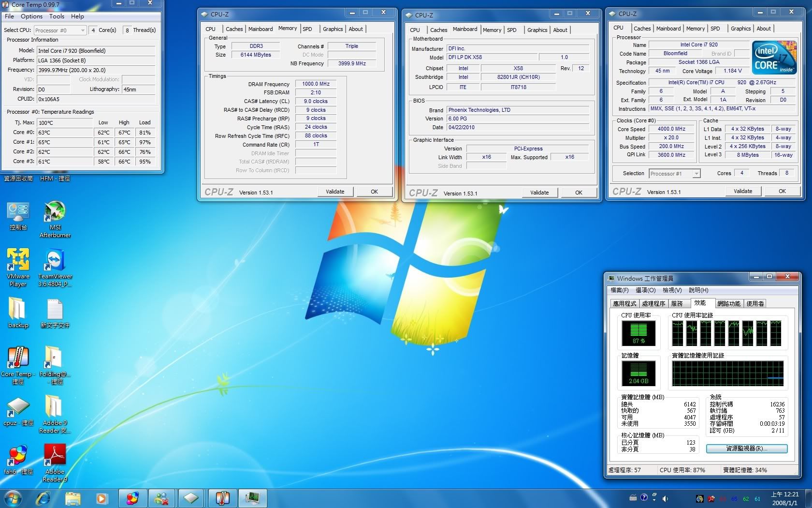This screenshot has width=812, height=508.
Task: Open the Options menu in Core Temp
Action: click(x=31, y=16)
